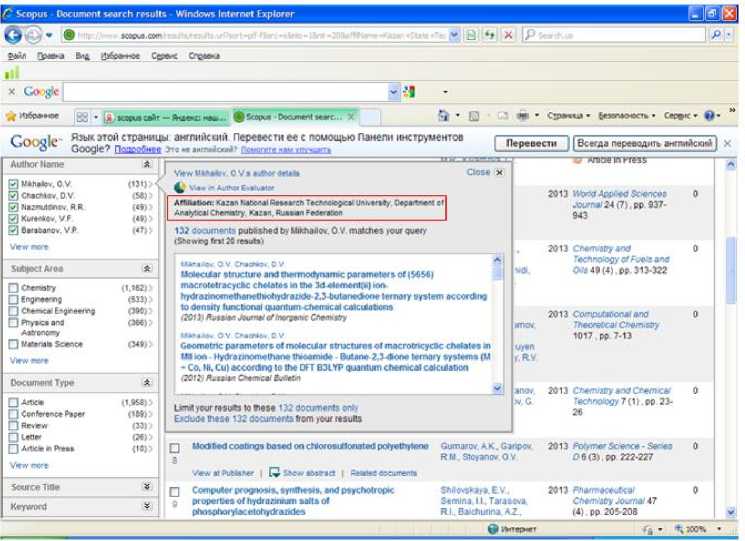Collapse the Author Name filter section
745x541 pixels.
(x=147, y=164)
